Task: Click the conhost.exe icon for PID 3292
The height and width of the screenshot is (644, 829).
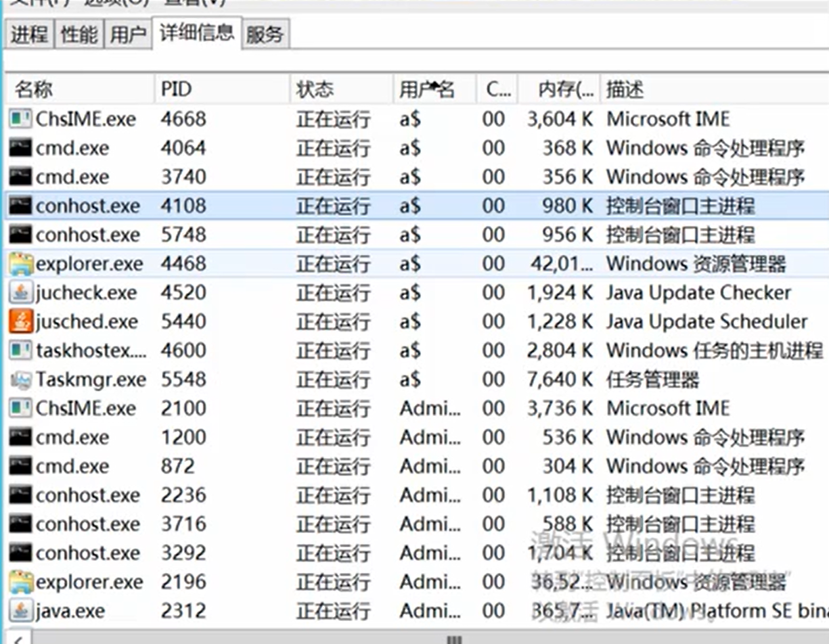Action: pyautogui.click(x=21, y=553)
